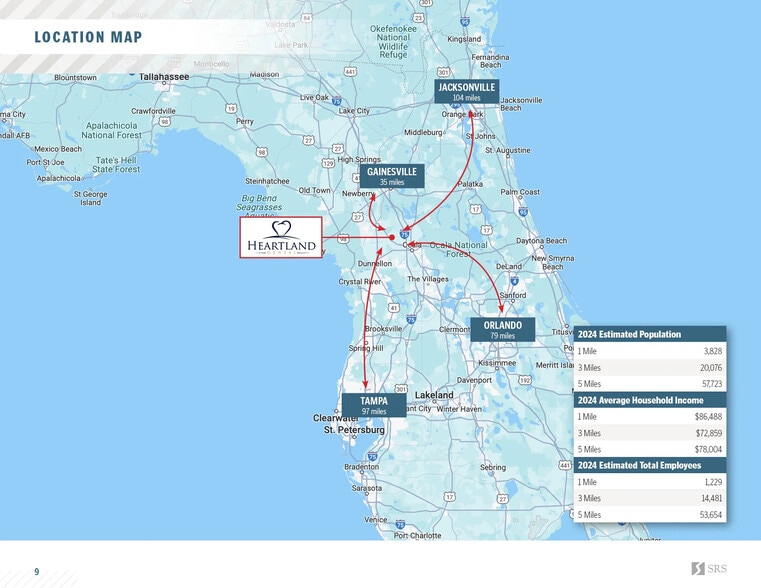Click the 2024 Average Household Income header
Image resolution: width=761 pixels, height=588 pixels.
point(650,400)
